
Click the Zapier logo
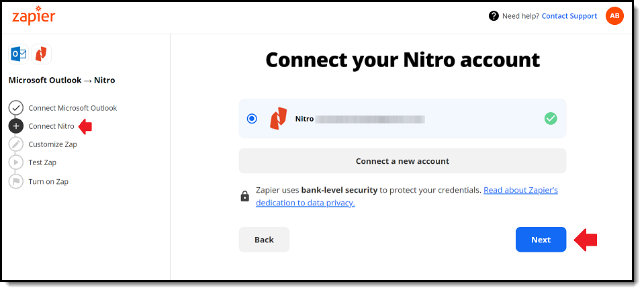tap(34, 15)
